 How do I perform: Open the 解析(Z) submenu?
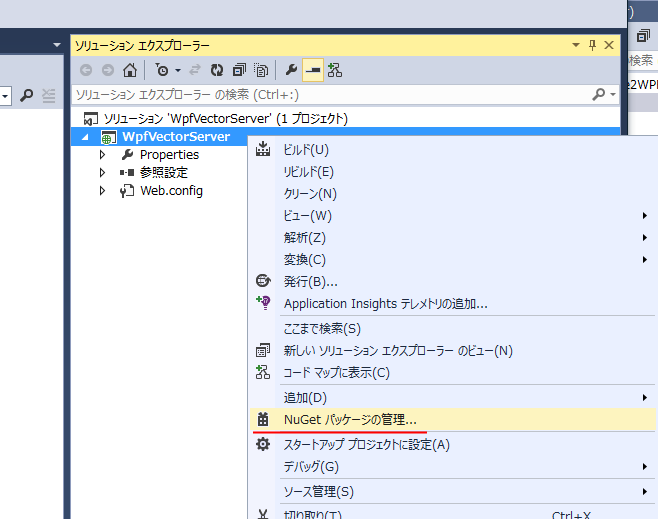453,237
